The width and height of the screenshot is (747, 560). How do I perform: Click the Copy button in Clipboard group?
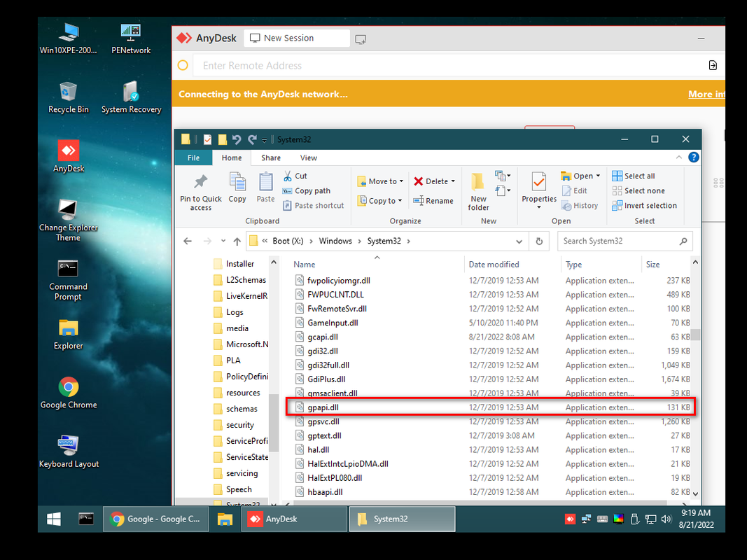(x=237, y=188)
